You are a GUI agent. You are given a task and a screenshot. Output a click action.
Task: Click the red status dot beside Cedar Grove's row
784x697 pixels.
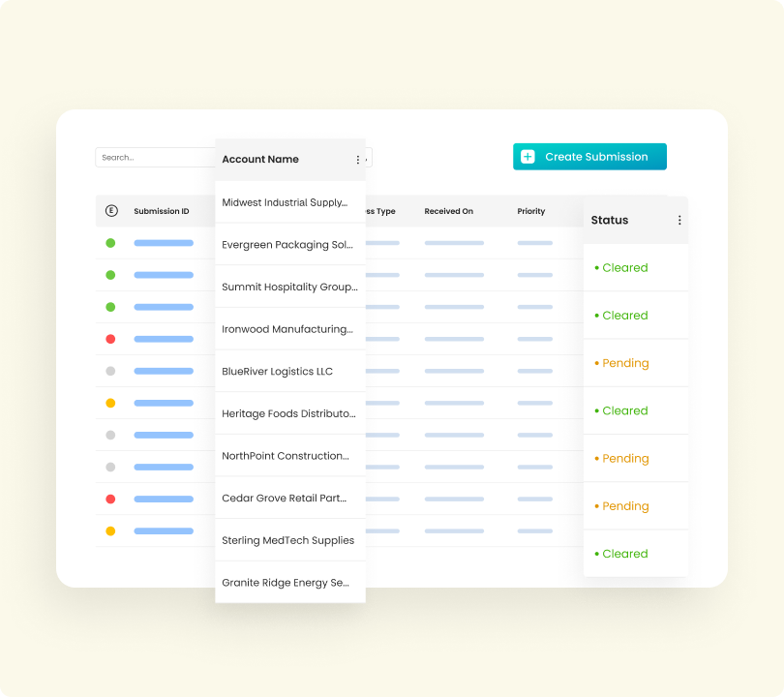tap(110, 499)
